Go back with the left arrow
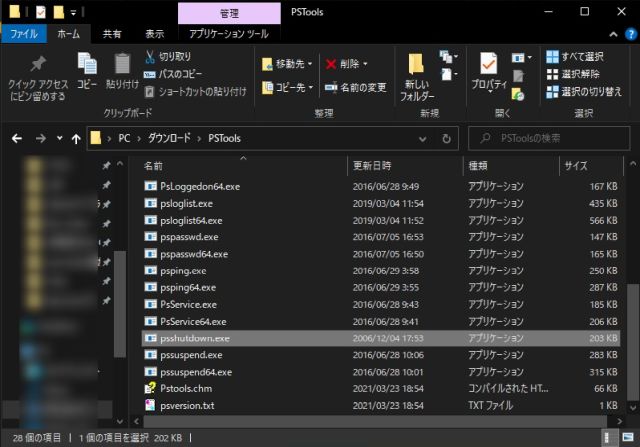Screen dimensions: 640x447 [x=17, y=139]
